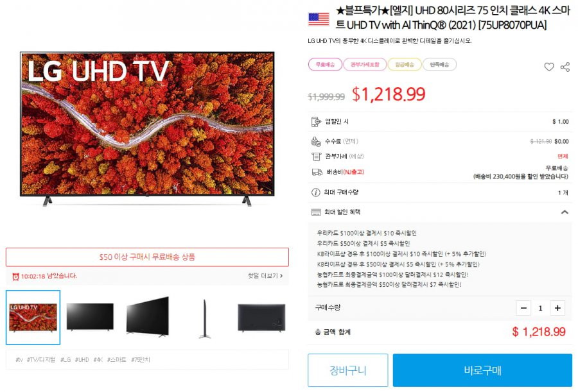Buy now with 바로구매 button
The image size is (578, 392).
pyautogui.click(x=482, y=370)
